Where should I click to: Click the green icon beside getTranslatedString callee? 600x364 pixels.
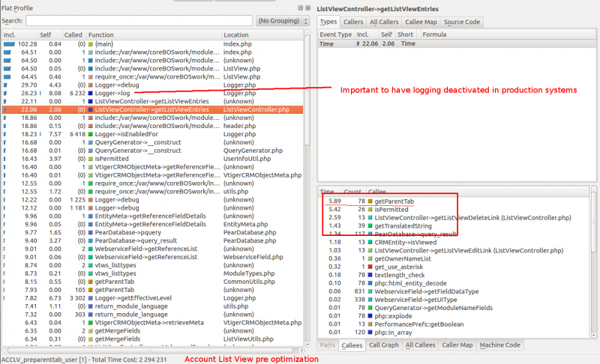pyautogui.click(x=370, y=226)
